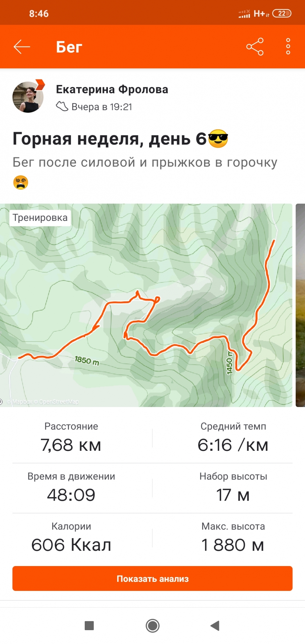Image resolution: width=305 pixels, height=644 pixels.
Task: Open the route map image
Action: point(146,305)
